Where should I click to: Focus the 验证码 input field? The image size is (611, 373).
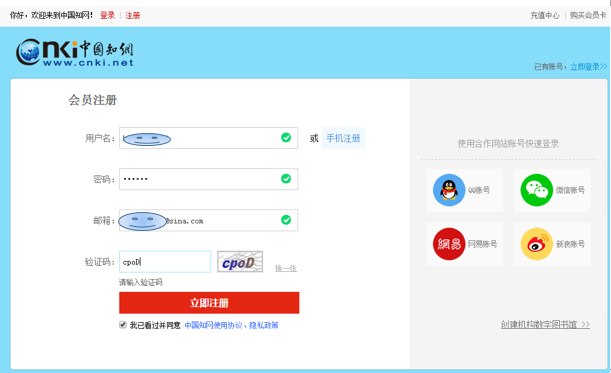[165, 262]
